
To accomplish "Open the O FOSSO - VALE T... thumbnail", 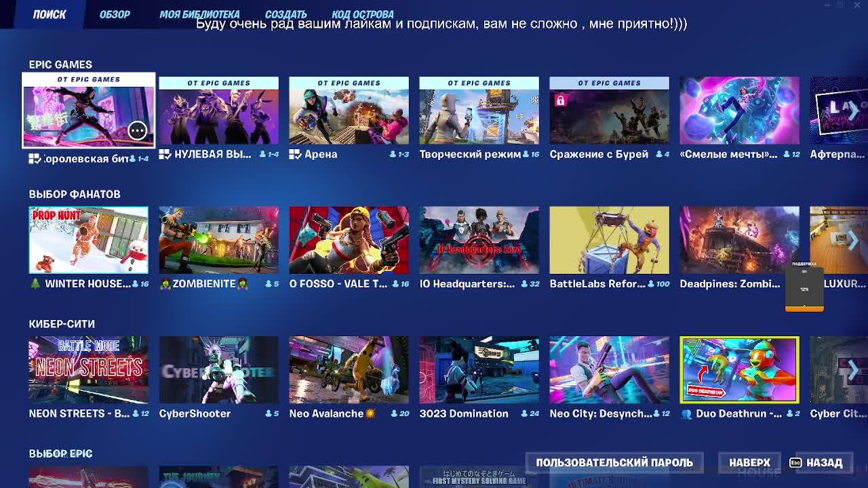I will (x=349, y=240).
